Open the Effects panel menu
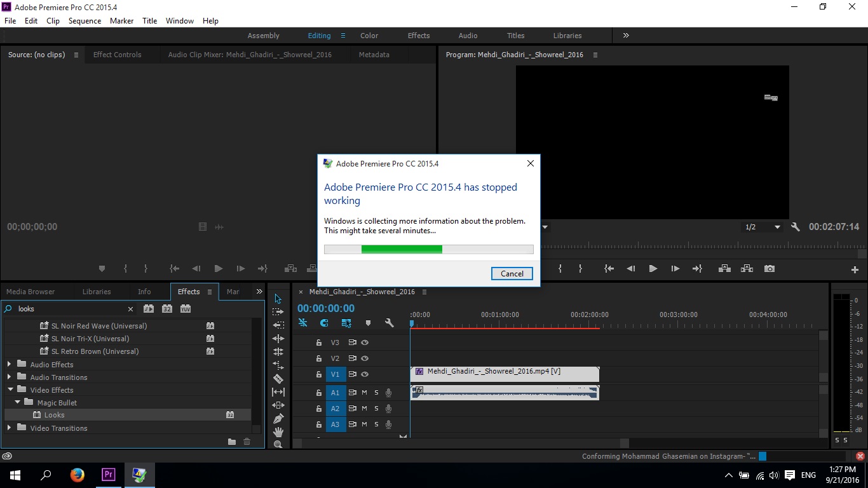This screenshot has width=868, height=488. tap(210, 292)
